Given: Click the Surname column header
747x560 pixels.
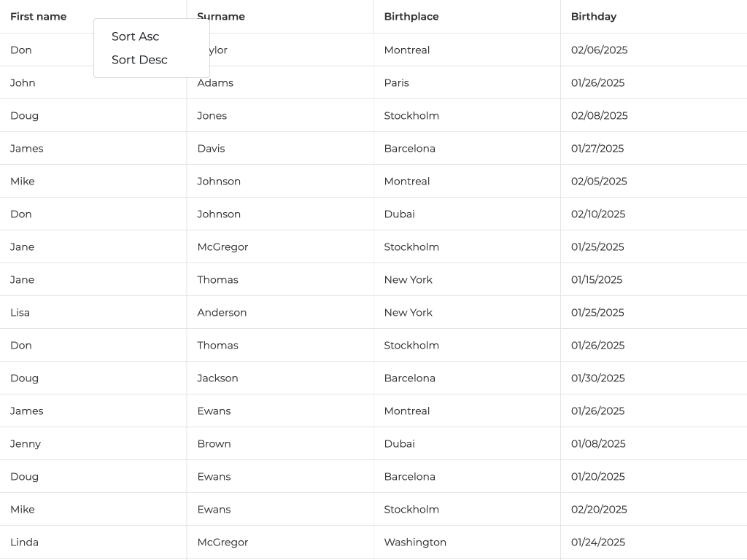Looking at the screenshot, I should point(222,17).
